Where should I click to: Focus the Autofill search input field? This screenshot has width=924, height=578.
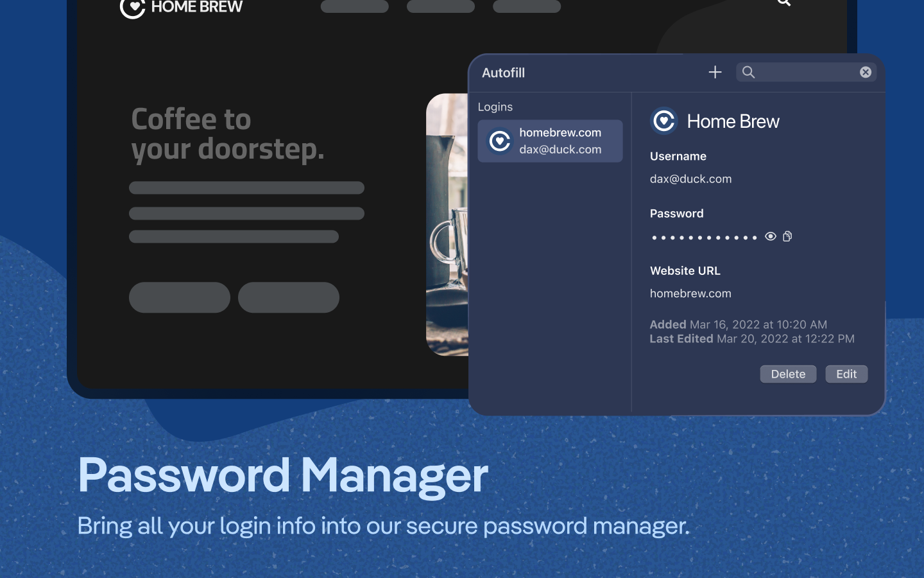(x=806, y=72)
